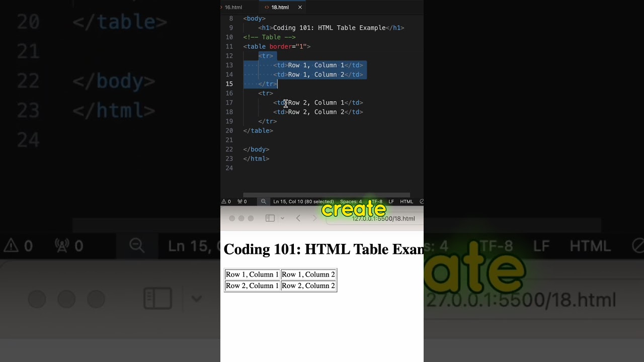Image resolution: width=644 pixels, height=362 pixels.
Task: Close the 18.html tab
Action: (x=300, y=8)
